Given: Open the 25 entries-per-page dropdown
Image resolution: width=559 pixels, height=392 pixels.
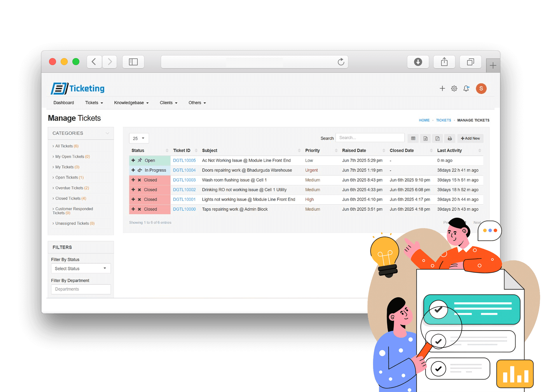Looking at the screenshot, I should pyautogui.click(x=139, y=138).
